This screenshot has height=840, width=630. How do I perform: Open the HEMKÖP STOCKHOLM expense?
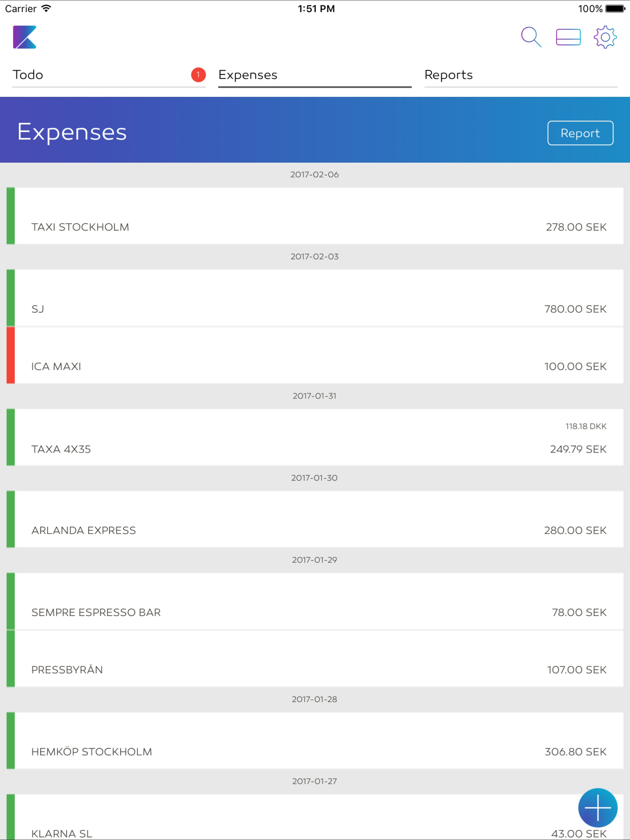(315, 740)
